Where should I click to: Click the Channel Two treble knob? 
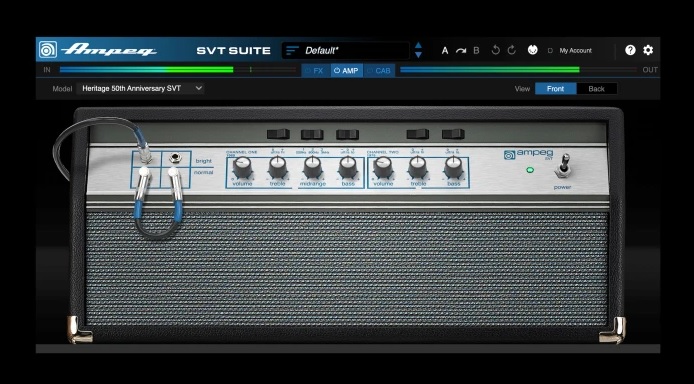pos(418,167)
